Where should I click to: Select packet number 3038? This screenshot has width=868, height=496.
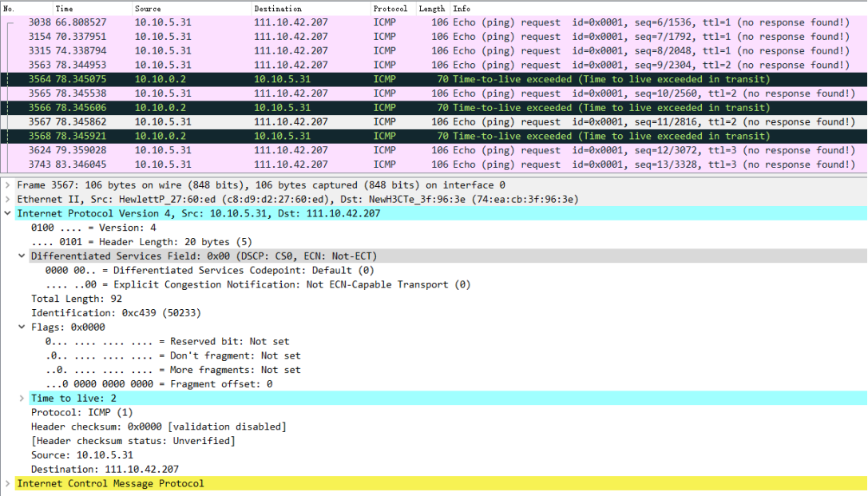coord(434,22)
